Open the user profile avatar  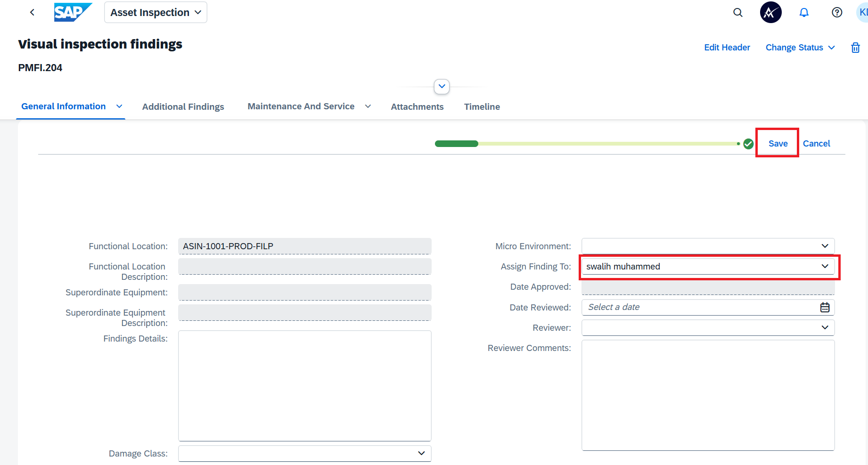pos(862,12)
